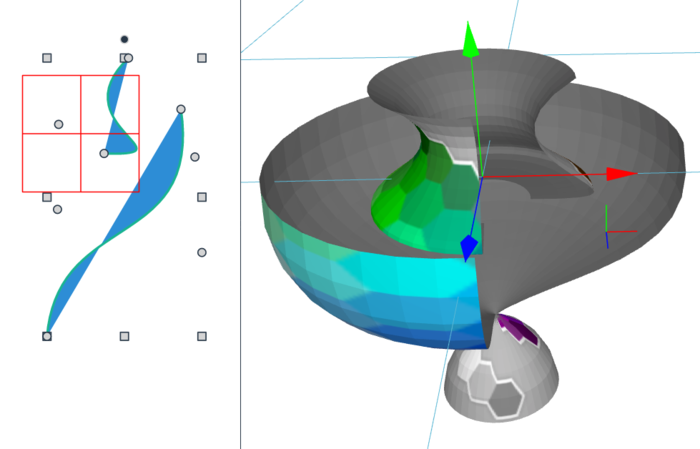Click the purple patch on the hexagon-patterned base
The image size is (700, 449).
518,329
